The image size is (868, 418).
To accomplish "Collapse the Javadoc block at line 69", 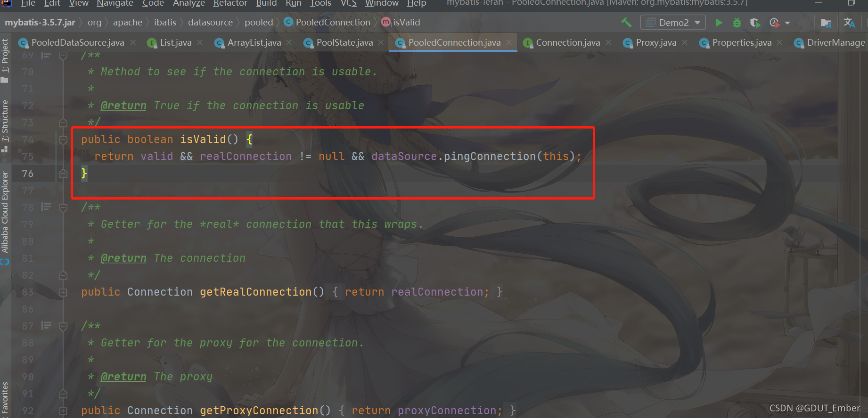I will coord(63,55).
